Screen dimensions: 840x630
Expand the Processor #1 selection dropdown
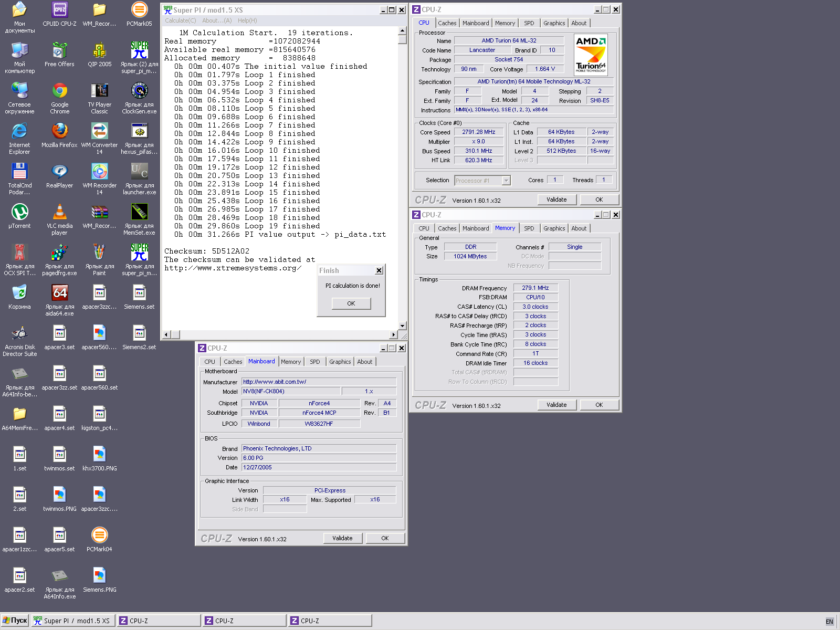click(x=506, y=181)
